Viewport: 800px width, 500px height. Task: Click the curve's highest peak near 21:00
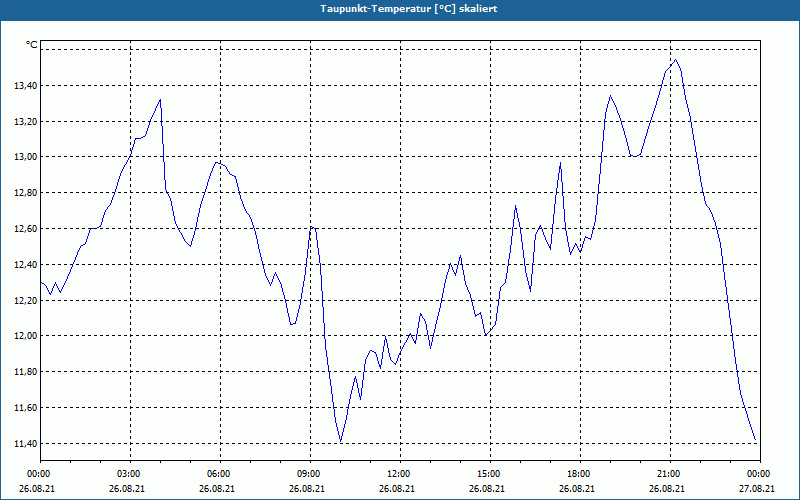(x=676, y=60)
